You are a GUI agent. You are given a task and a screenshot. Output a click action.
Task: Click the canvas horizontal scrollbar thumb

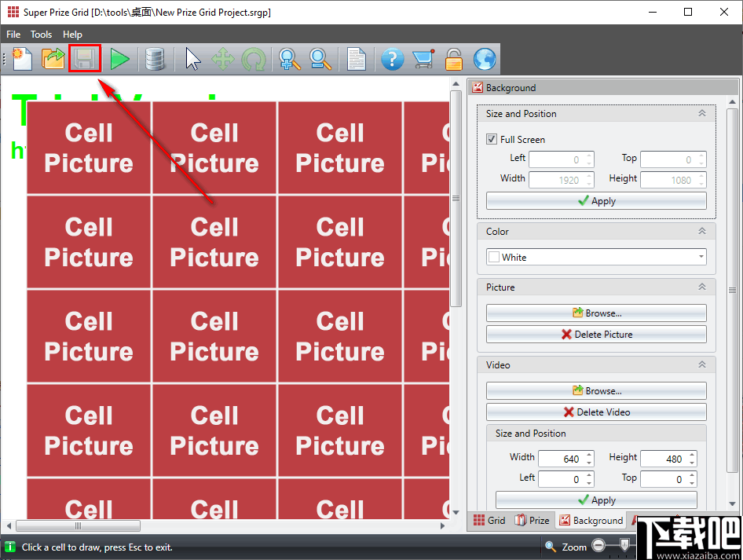coord(79,526)
